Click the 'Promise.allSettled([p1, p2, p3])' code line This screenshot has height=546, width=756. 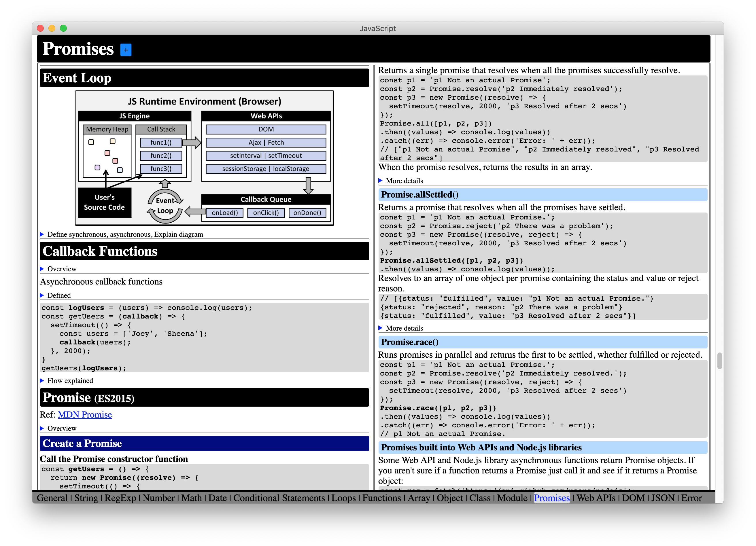[452, 261]
